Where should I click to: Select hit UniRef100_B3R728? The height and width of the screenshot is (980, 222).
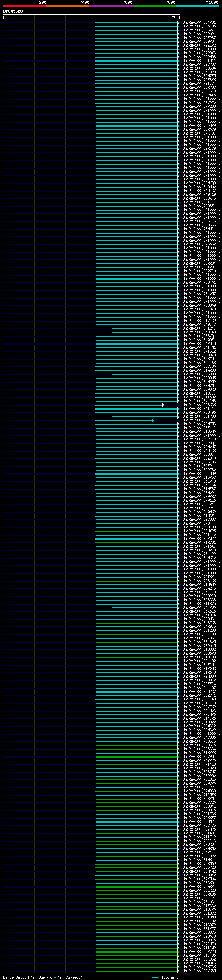coord(199,951)
